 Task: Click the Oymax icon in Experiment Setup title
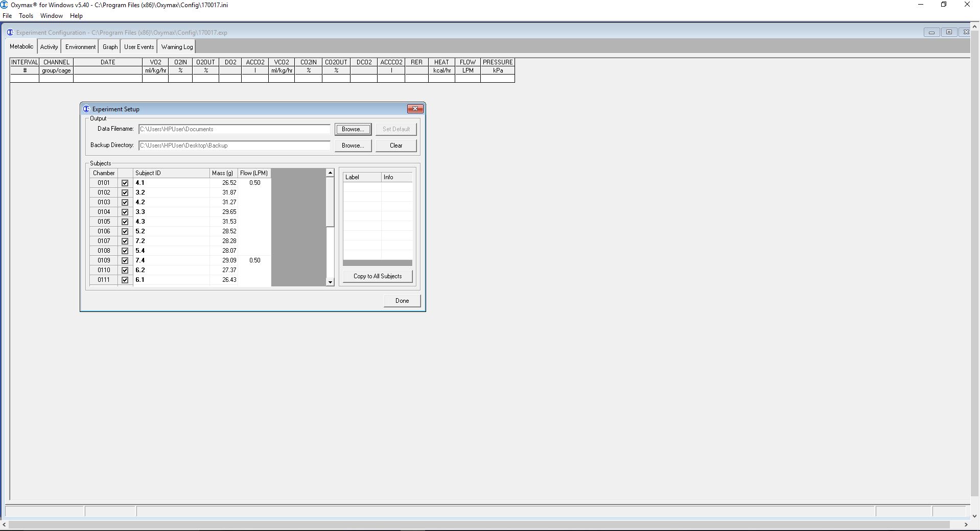click(x=86, y=109)
